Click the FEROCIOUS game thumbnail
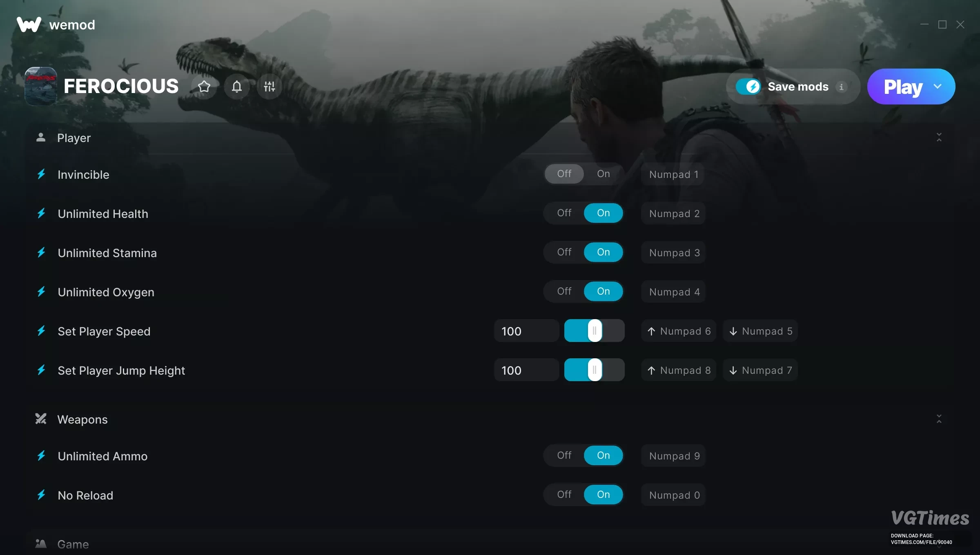The height and width of the screenshot is (555, 980). point(40,86)
